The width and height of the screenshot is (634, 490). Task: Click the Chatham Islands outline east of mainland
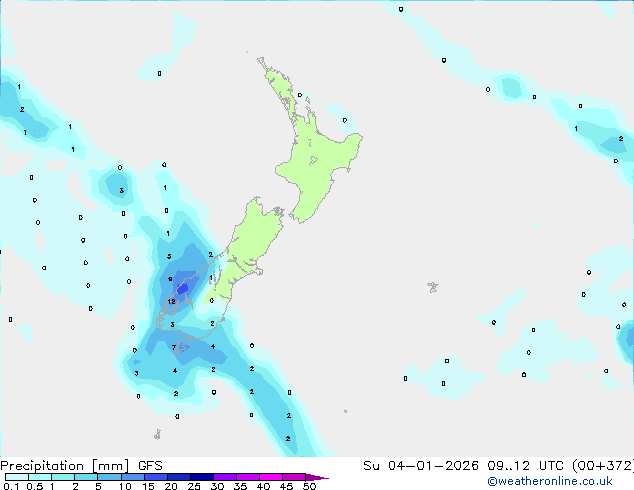(x=433, y=287)
